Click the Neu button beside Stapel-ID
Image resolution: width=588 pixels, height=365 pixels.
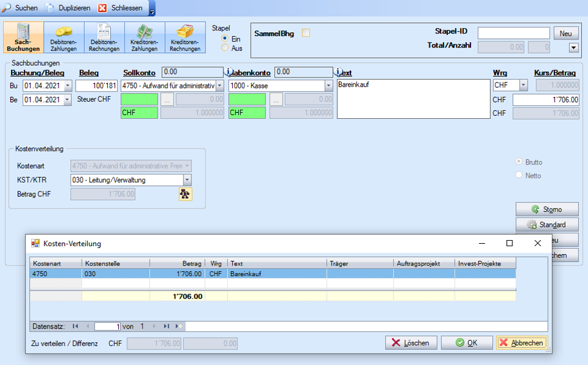[565, 34]
